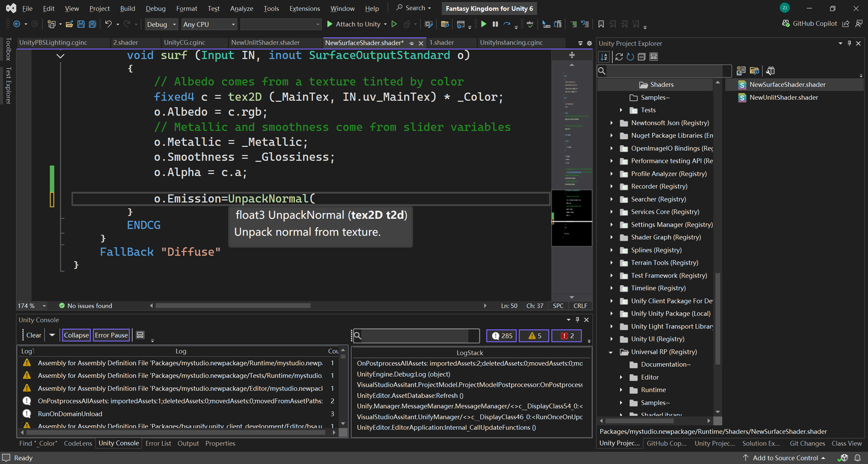Click the Undo arrow icon
Image resolution: width=868 pixels, height=464 pixels.
108,24
